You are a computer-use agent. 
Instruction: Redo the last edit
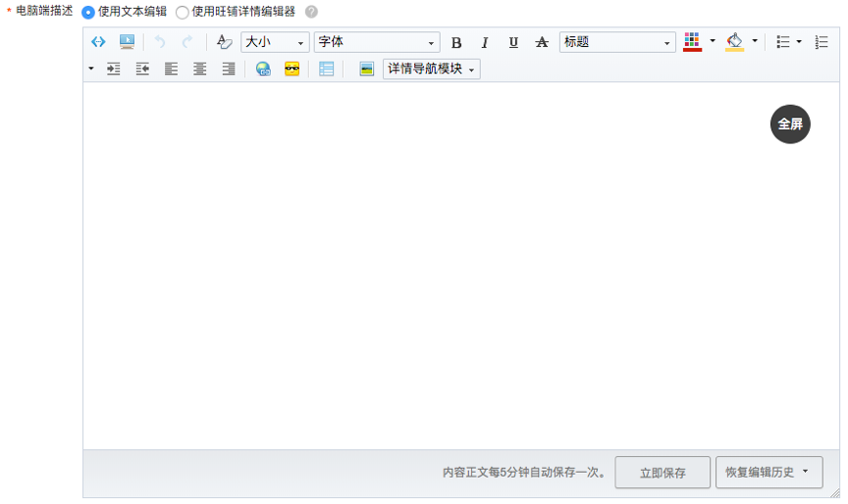[x=186, y=41]
